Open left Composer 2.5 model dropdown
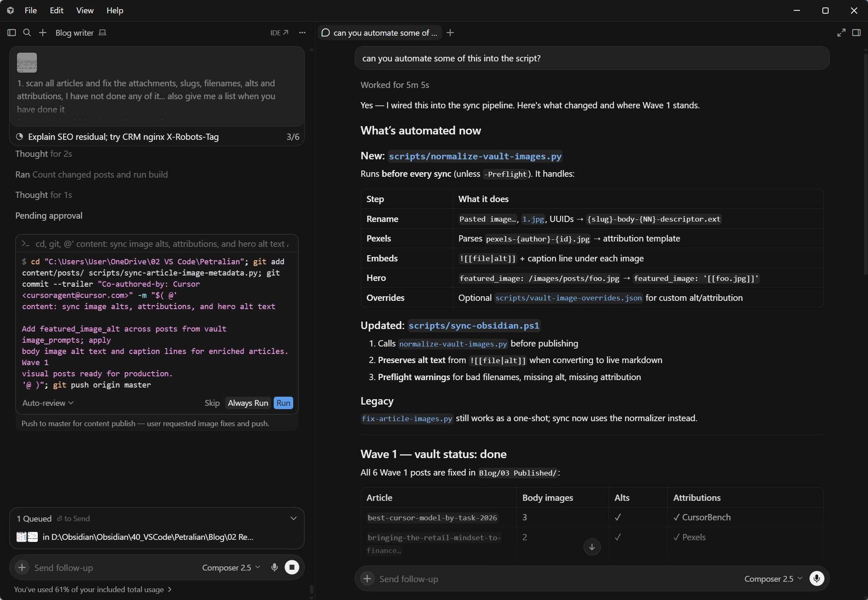This screenshot has width=868, height=600. [x=231, y=568]
